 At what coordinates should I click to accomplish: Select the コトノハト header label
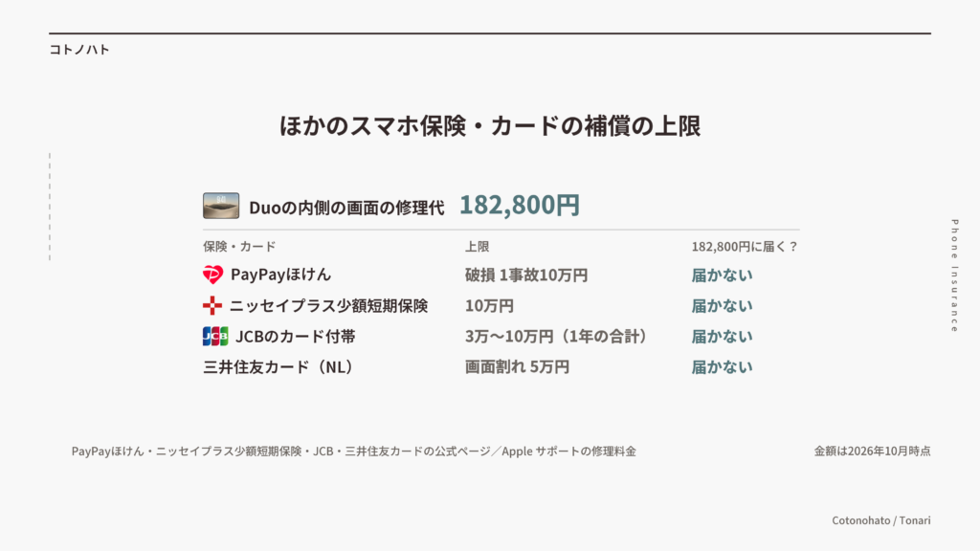click(79, 50)
